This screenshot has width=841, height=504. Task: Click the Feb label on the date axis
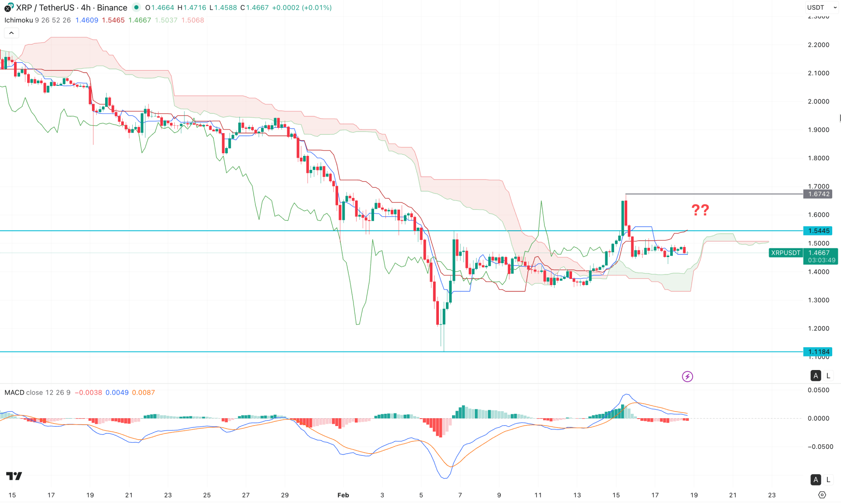click(343, 495)
